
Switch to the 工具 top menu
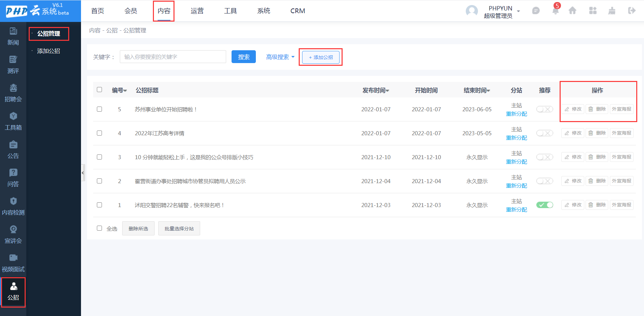tap(231, 11)
